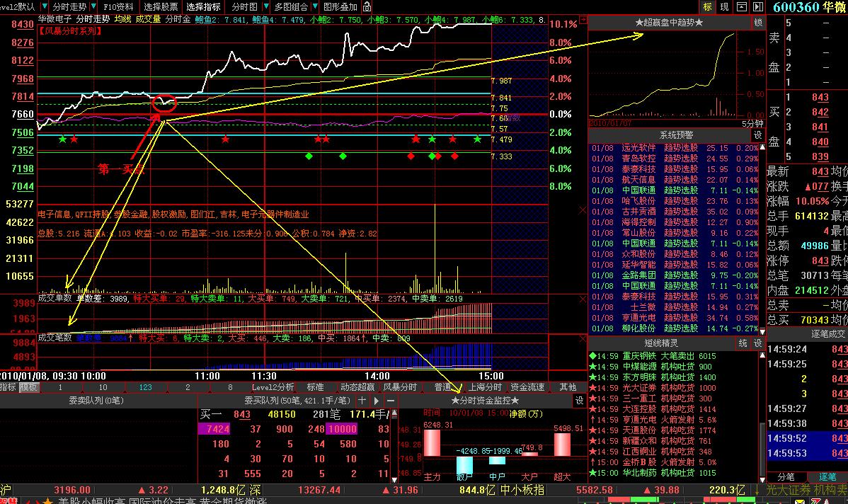The image size is (848, 504).
Task: Click the 统 button in 短线精灵 header
Action: pos(743,343)
